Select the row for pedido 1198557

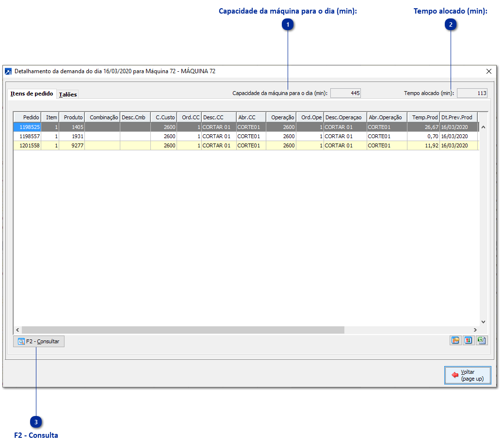[246, 136]
